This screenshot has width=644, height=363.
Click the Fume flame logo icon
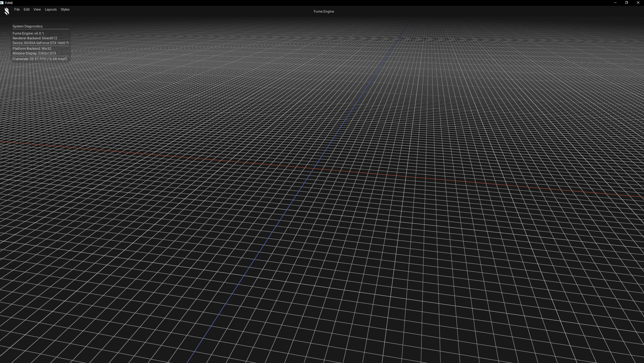(7, 11)
